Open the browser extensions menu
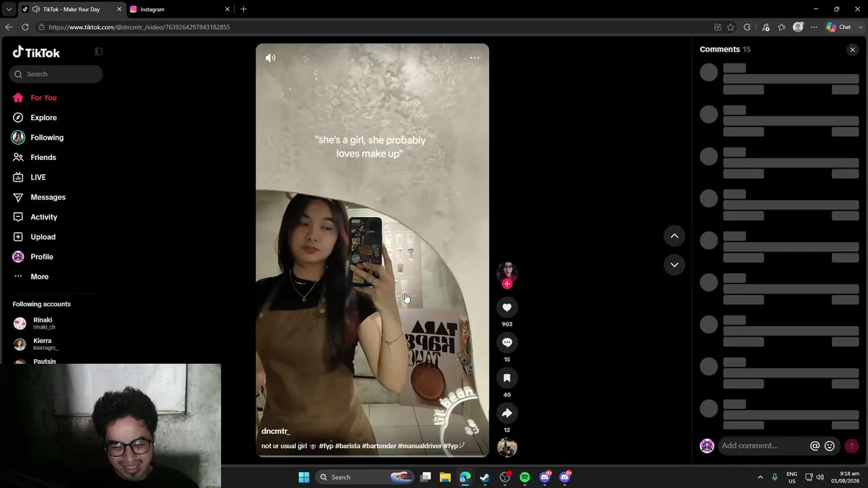This screenshot has height=488, width=868. (x=747, y=27)
